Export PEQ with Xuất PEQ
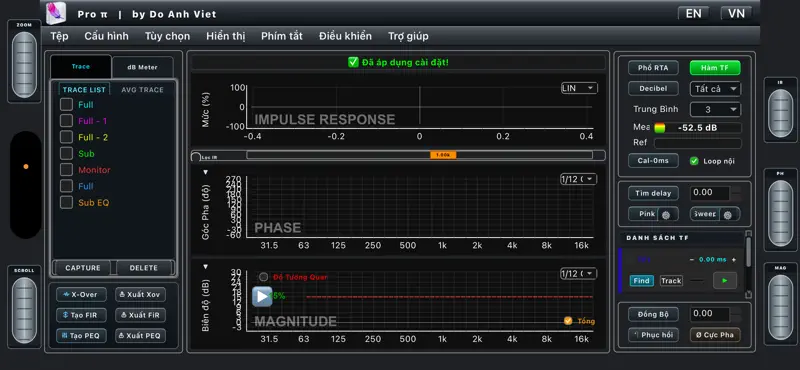The image size is (800, 370). pyautogui.click(x=140, y=335)
